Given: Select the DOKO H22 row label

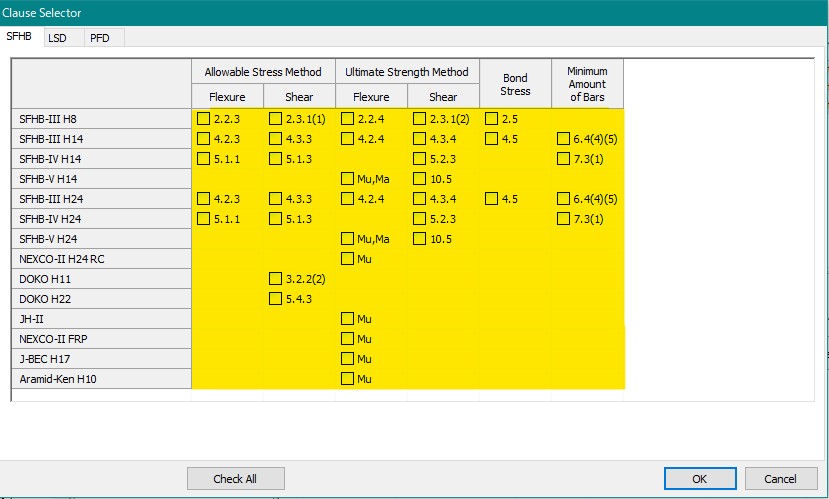Looking at the screenshot, I should click(x=102, y=299).
